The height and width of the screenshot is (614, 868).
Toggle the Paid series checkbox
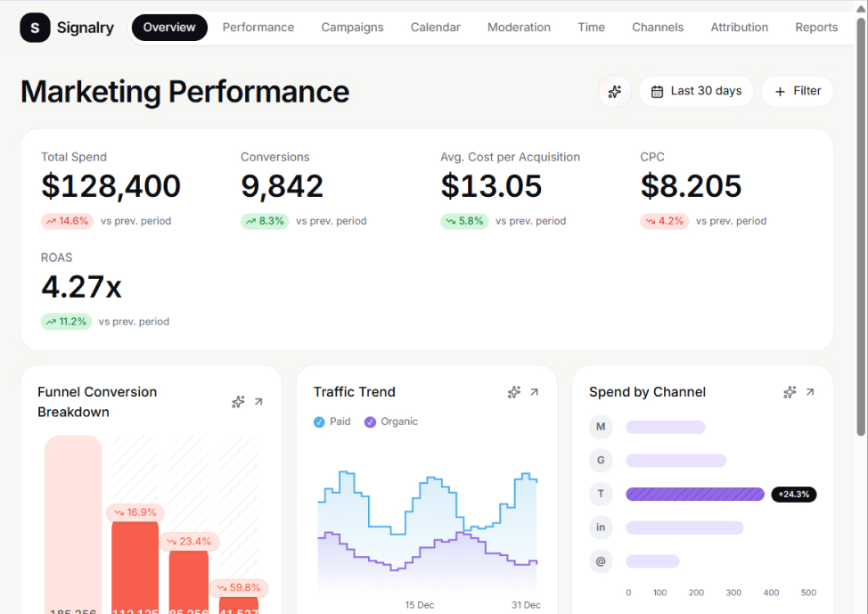tap(319, 422)
